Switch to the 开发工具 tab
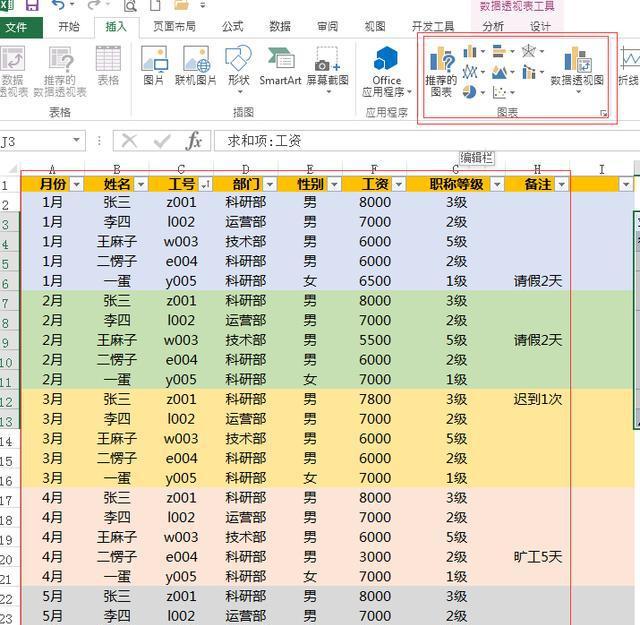Screen dimensions: 640x625 [433, 27]
